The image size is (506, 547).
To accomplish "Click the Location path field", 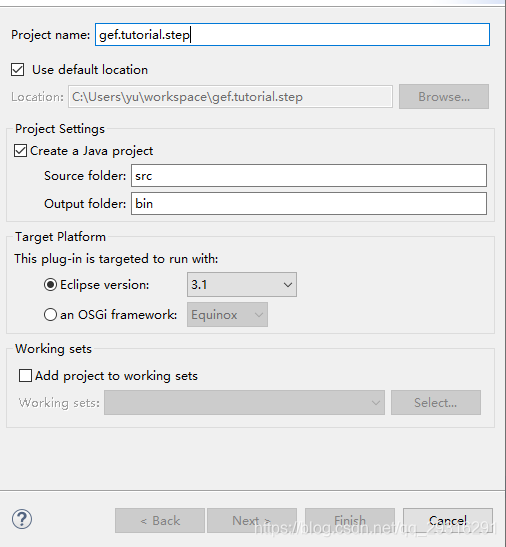I will (230, 97).
